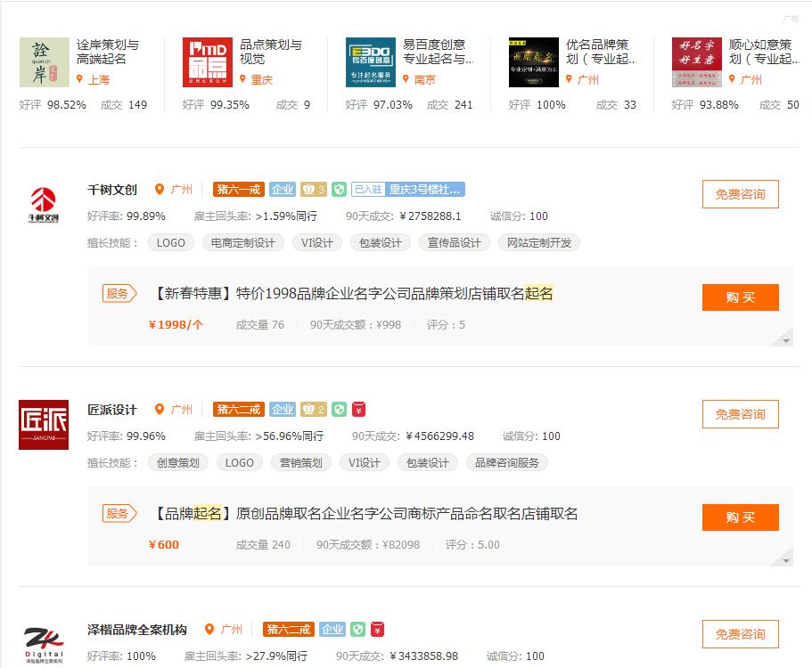
Task: Toggle the 企业 enterprise badge on 千树文创
Action: 283,190
